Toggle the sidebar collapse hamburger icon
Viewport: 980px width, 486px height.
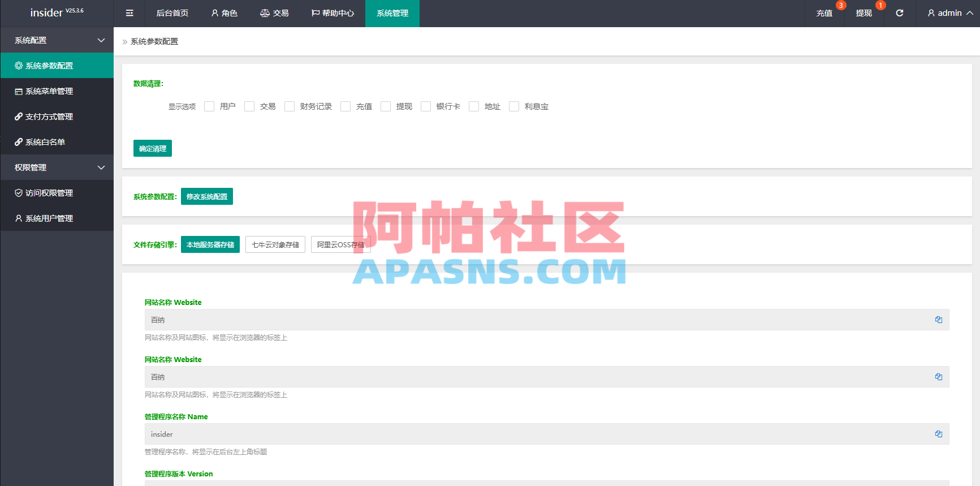click(129, 13)
